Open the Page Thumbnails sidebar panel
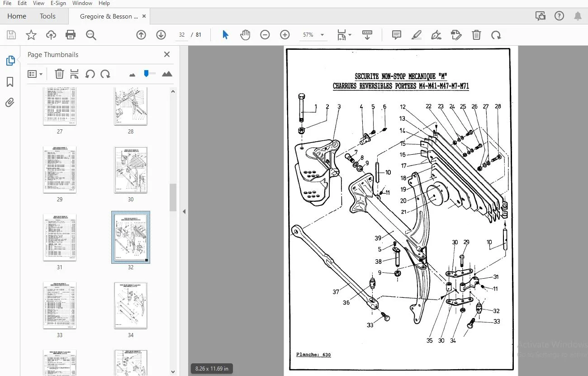Screen dimensions: 588x376 pos(10,61)
